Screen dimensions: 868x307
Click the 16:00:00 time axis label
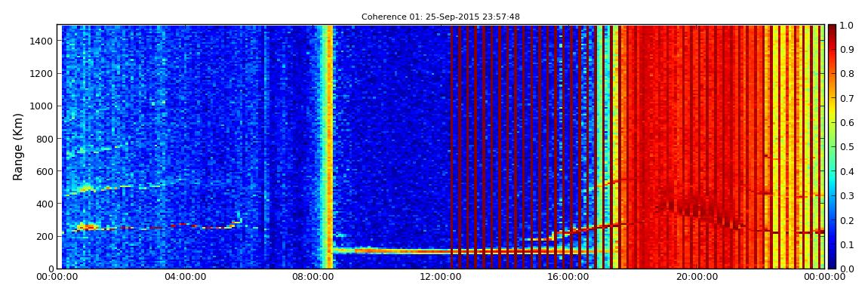(569, 277)
